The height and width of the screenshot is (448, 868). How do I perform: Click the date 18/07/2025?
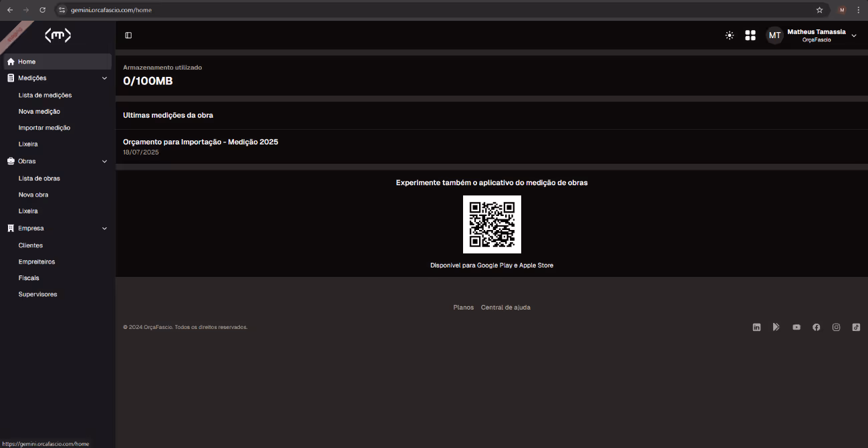pyautogui.click(x=141, y=152)
